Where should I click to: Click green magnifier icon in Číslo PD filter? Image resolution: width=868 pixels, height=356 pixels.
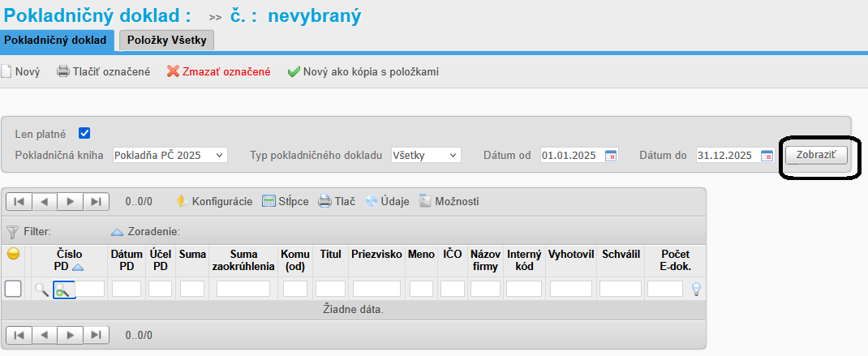click(x=62, y=290)
